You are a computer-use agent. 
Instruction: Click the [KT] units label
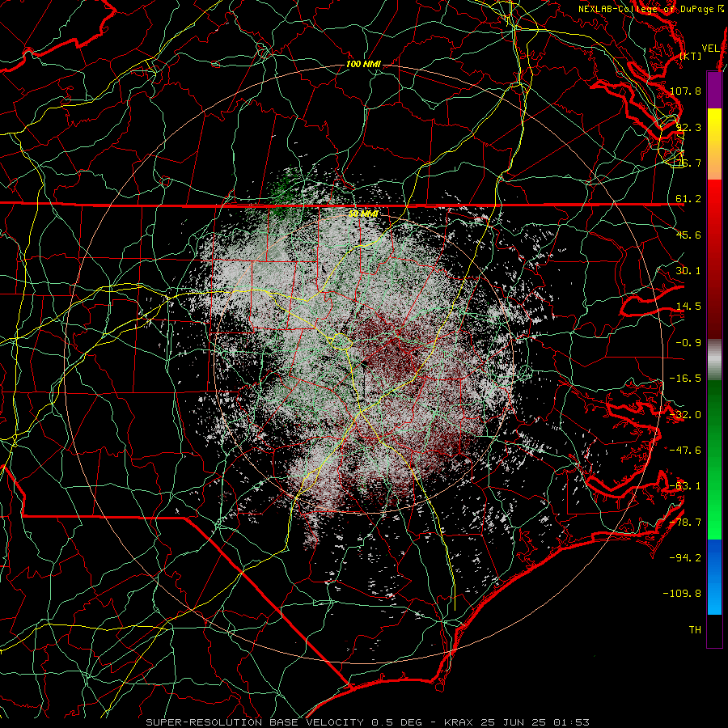click(x=691, y=56)
